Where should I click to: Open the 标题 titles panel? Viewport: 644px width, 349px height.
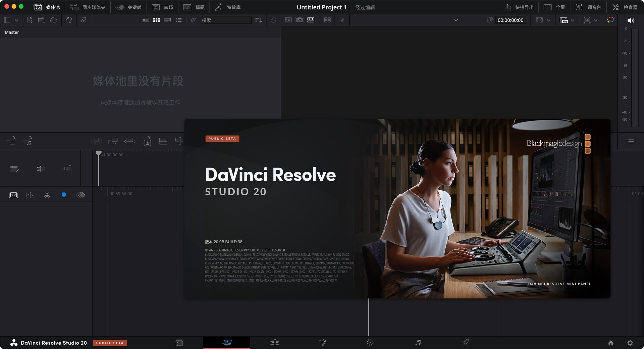point(194,7)
